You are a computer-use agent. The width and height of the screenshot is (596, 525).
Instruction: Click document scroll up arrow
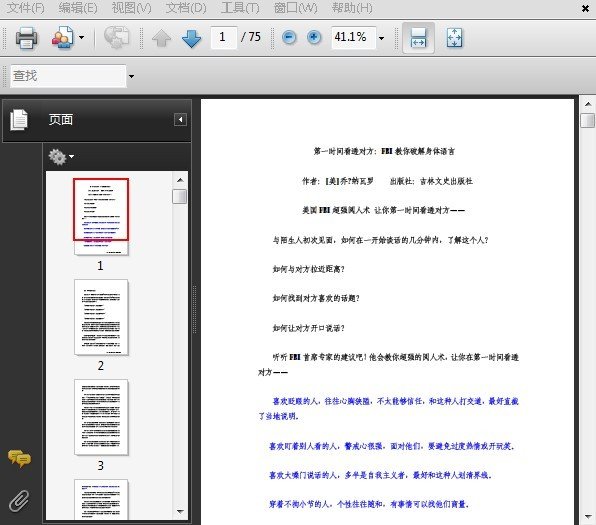point(588,104)
